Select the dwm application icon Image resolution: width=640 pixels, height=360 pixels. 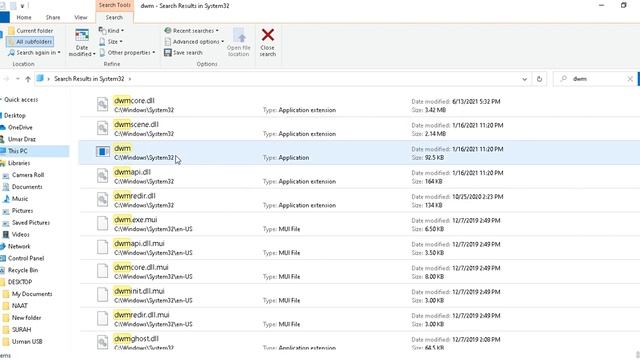point(103,152)
